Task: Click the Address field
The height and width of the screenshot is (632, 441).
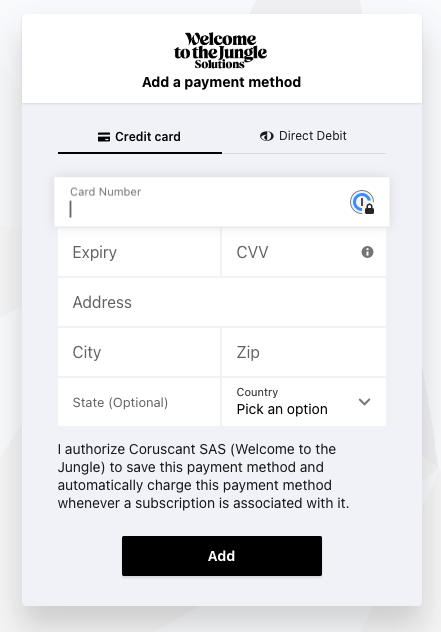Action: point(222,302)
